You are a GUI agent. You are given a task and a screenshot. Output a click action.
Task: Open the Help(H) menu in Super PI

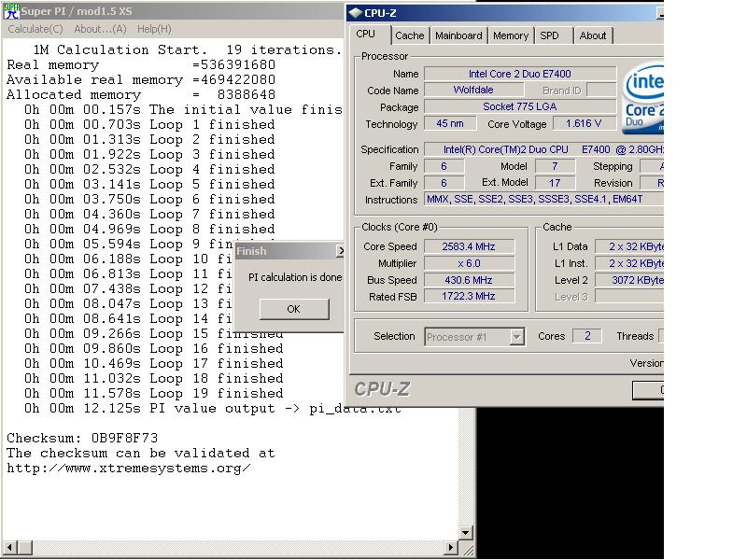point(154,29)
